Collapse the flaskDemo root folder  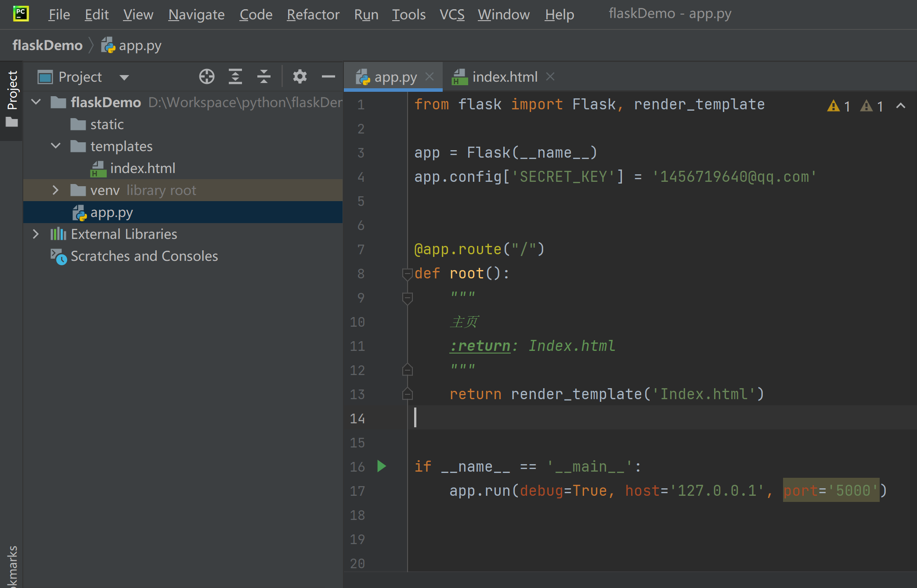(36, 102)
